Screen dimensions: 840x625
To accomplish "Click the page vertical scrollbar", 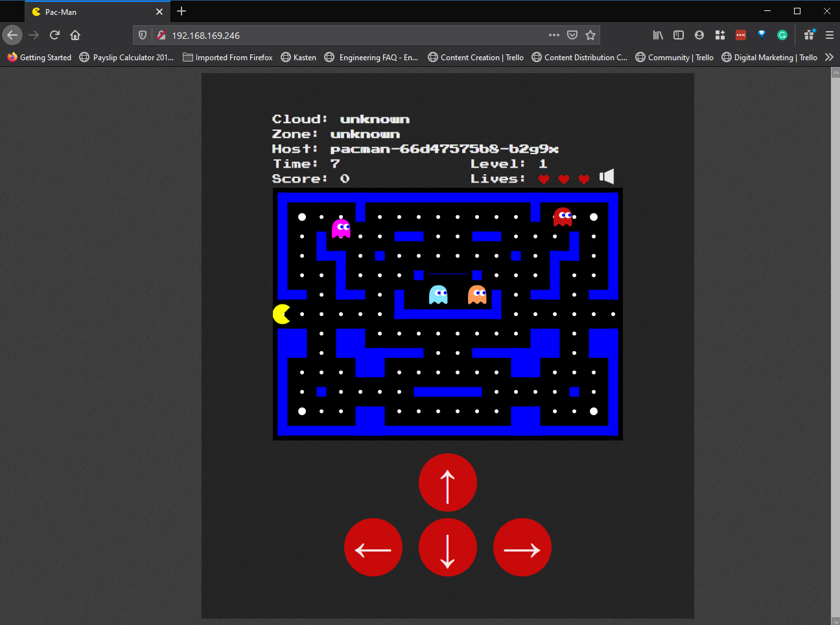I will [x=835, y=346].
